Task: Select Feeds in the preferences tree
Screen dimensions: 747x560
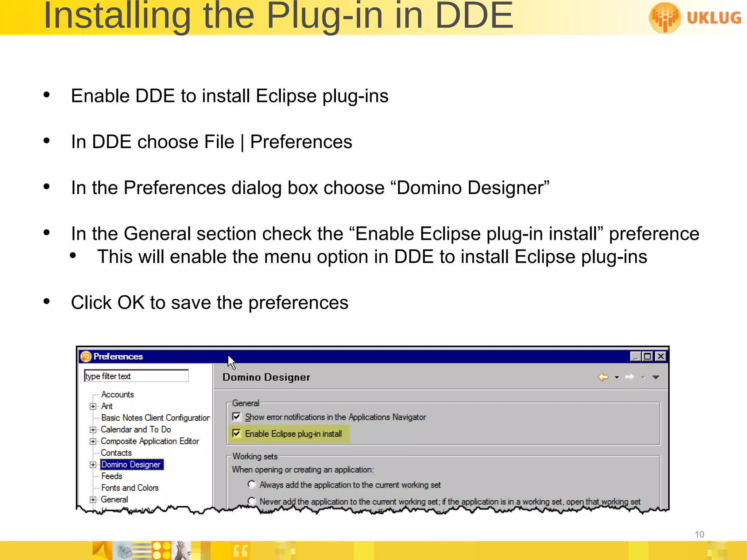Action: click(x=112, y=476)
